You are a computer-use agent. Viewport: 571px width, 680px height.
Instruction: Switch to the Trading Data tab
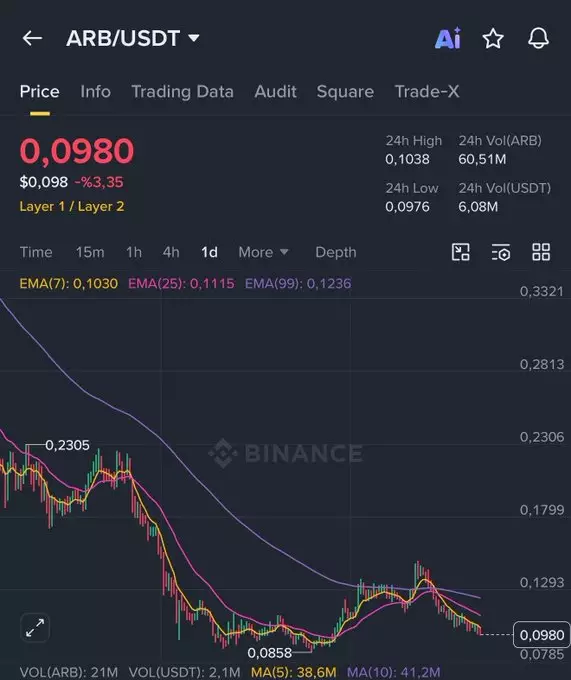click(x=183, y=92)
